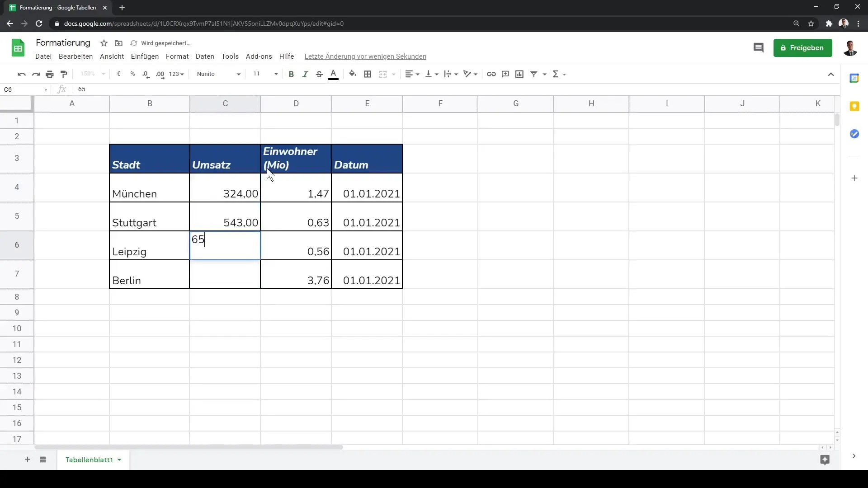Open merge cells dropdown arrow
The image size is (868, 488).
coord(394,74)
